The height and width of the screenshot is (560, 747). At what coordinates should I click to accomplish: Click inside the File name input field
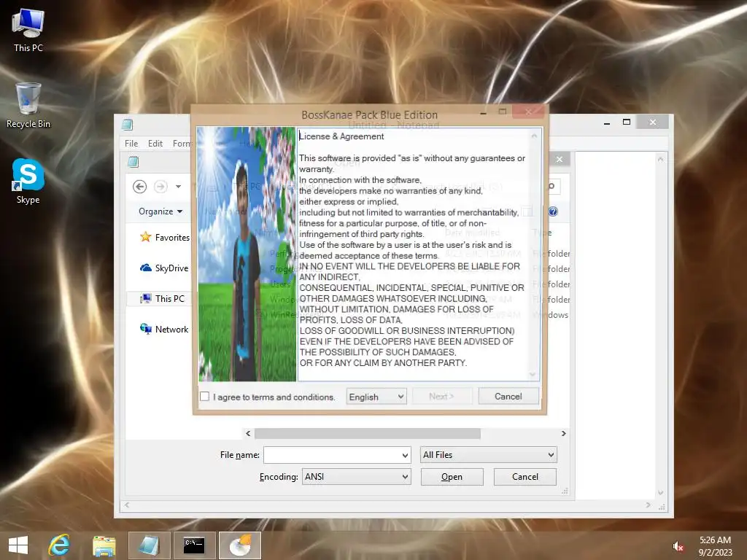332,455
